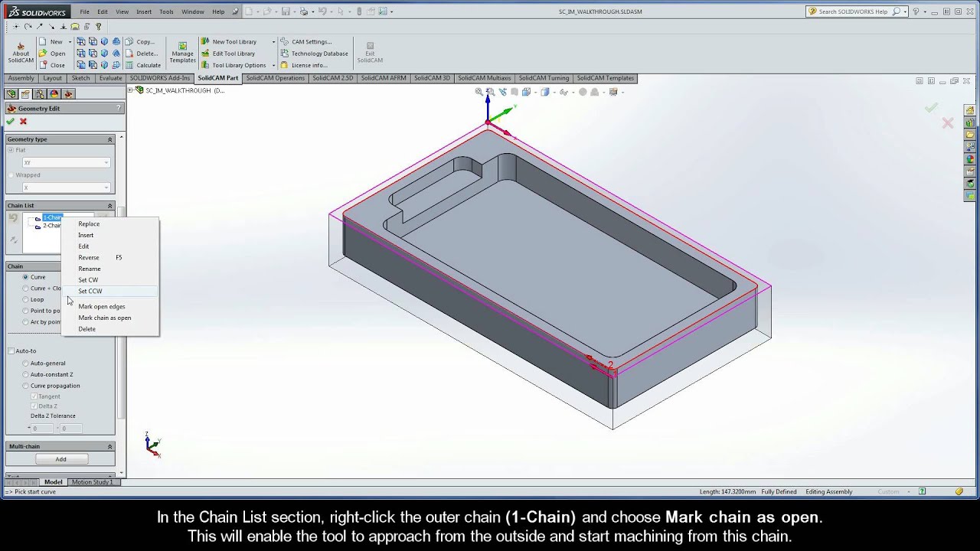980x551 pixels.
Task: Expand SC_IM_WALKTHROUGH tree node
Action: pyautogui.click(x=131, y=90)
